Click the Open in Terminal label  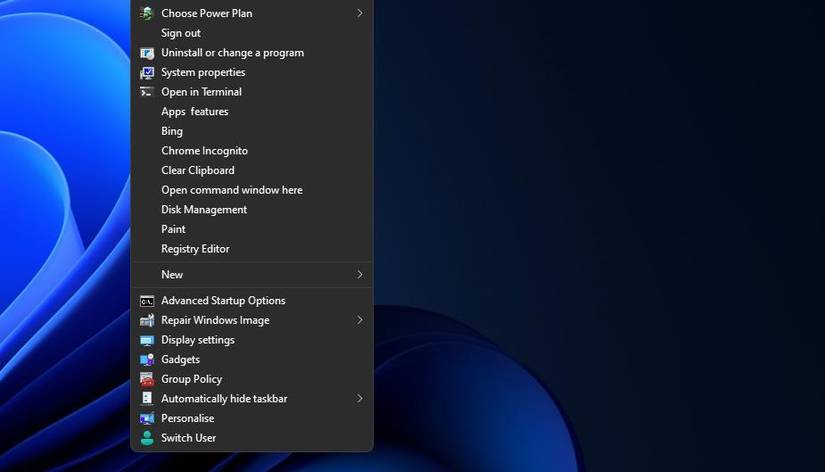(x=202, y=92)
